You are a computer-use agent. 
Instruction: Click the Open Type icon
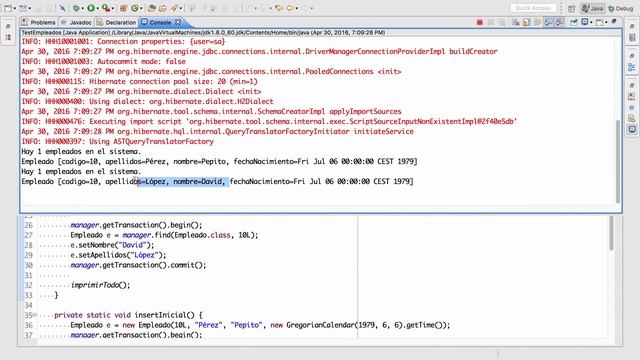click(152, 8)
